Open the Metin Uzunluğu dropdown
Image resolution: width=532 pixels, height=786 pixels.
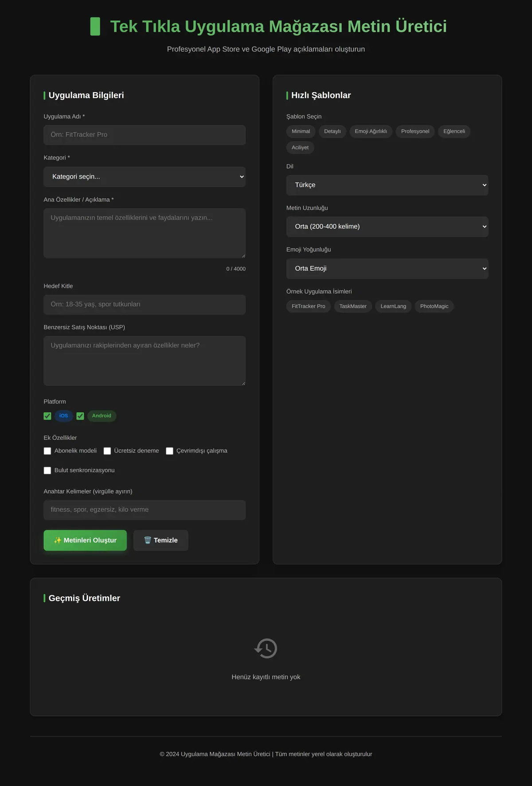[x=387, y=227]
